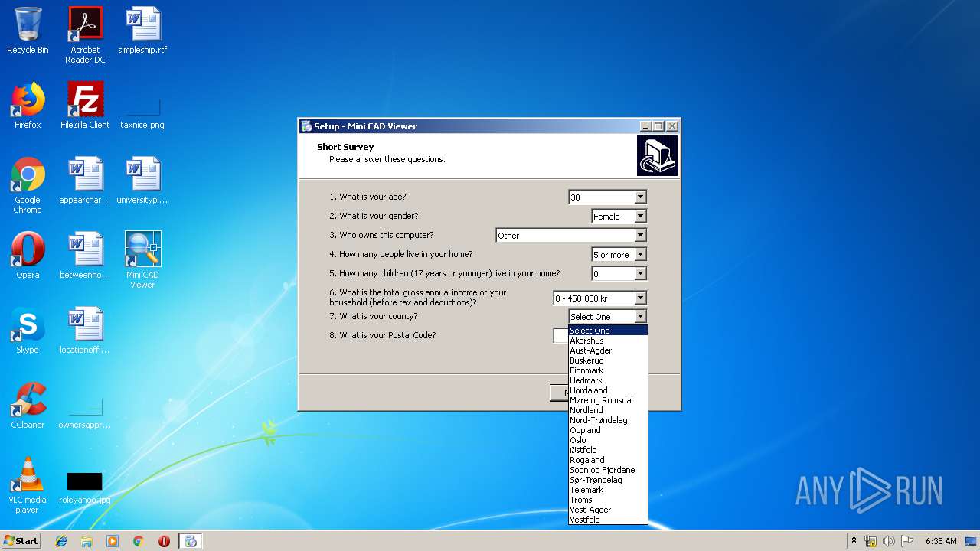Open Acrobat Reader DC desktop icon
Image resolution: width=980 pixels, height=551 pixels.
85,35
